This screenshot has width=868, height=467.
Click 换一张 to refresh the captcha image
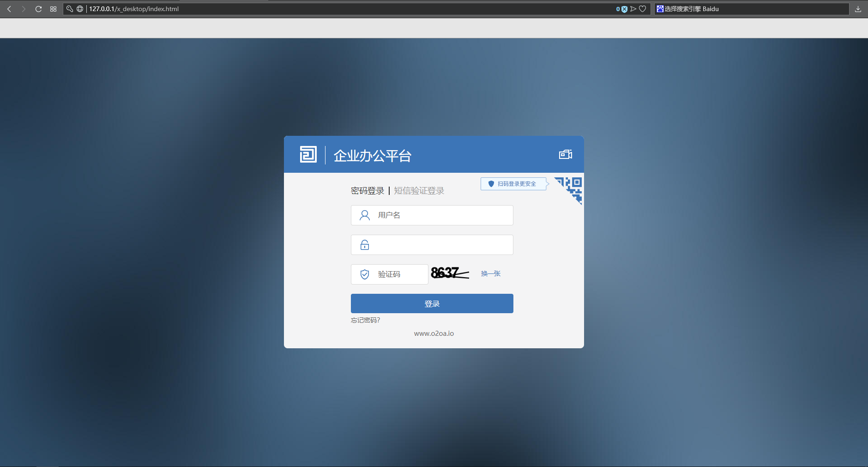pos(490,273)
